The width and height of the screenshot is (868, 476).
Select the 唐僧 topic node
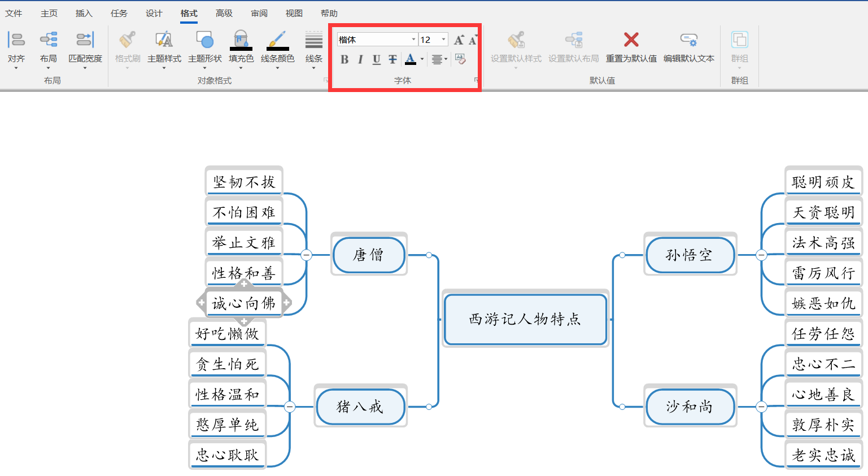[369, 255]
